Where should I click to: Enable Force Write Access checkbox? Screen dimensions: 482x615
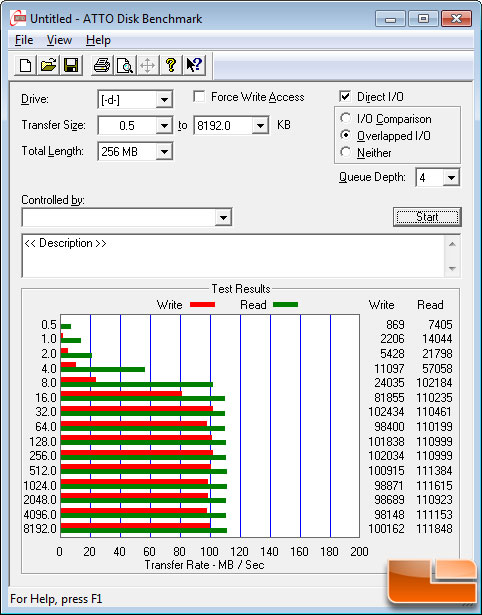(199, 96)
